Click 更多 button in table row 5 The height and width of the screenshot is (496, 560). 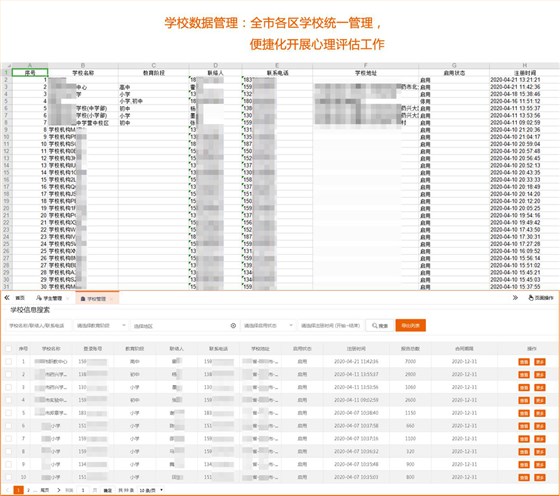540,413
